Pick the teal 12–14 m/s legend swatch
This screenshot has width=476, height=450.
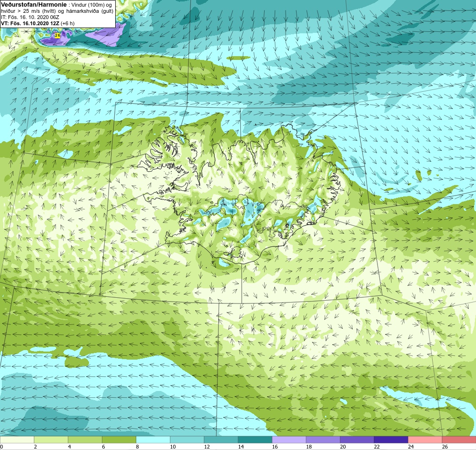pyautogui.click(x=221, y=440)
